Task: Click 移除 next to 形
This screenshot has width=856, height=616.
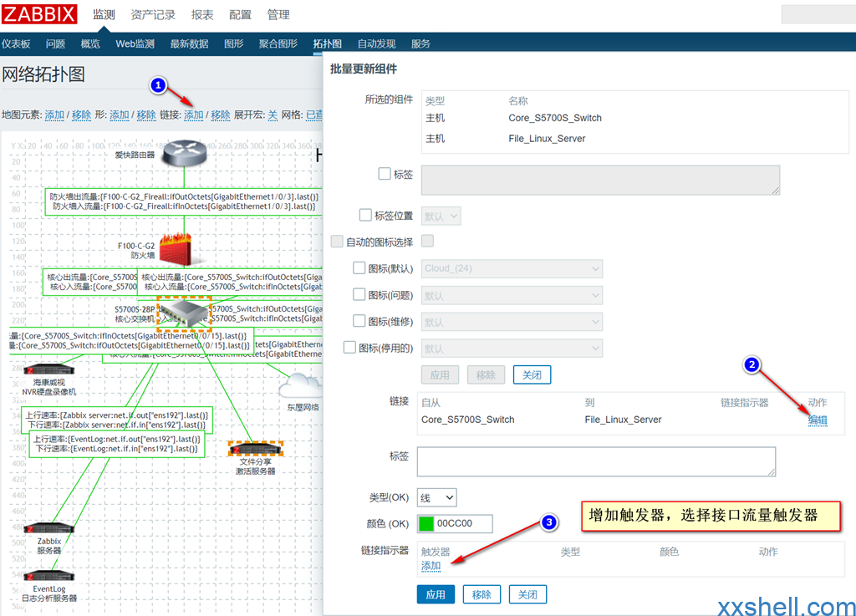Action: click(x=146, y=115)
